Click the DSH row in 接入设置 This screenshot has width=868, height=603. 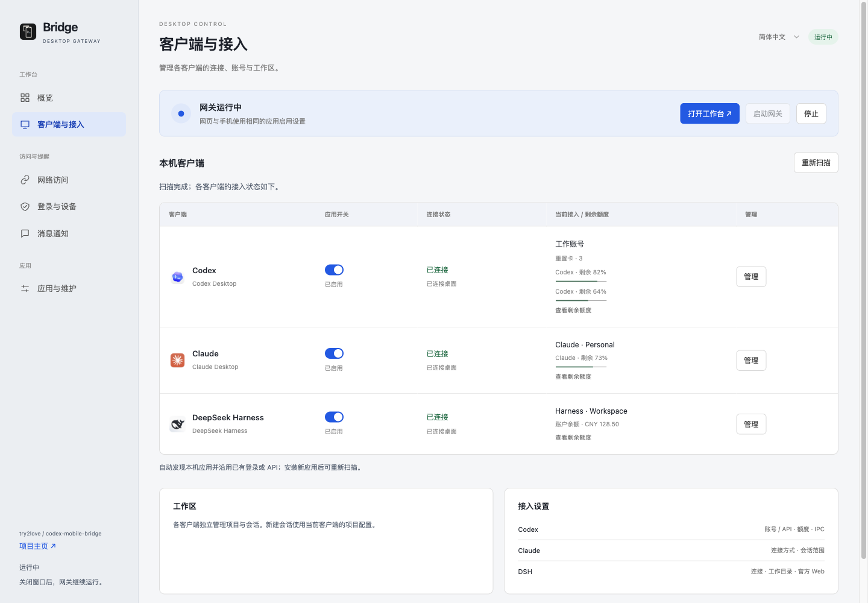tap(671, 572)
